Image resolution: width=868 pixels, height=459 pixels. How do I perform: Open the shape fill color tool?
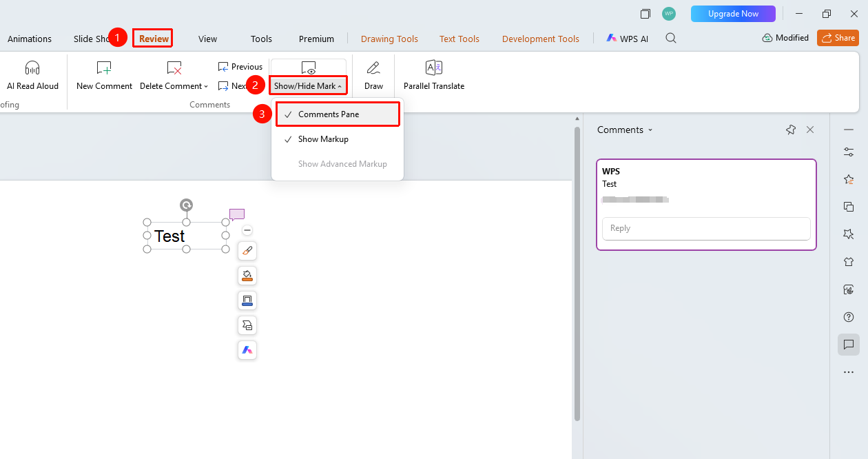(x=247, y=276)
